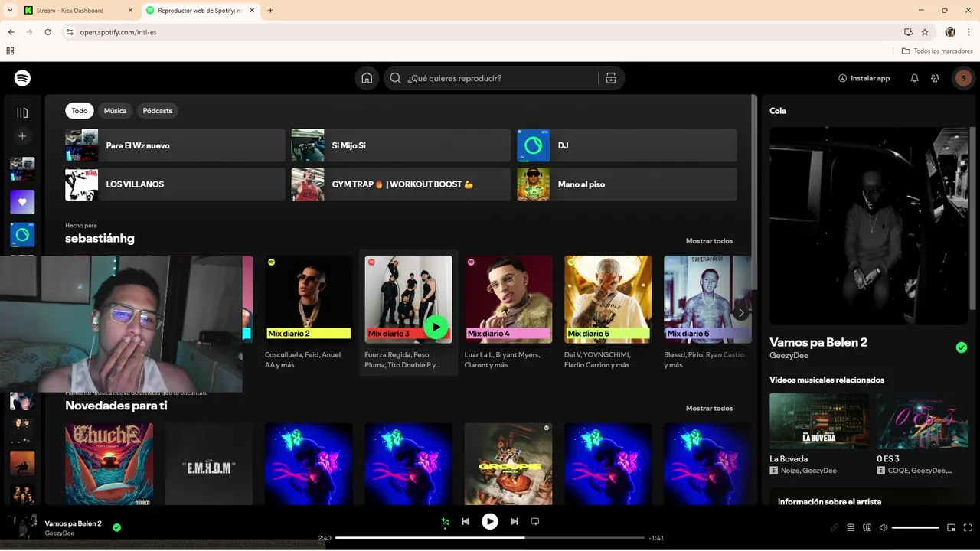Screen dimensions: 980x551
Task: Toggle repeat mode
Action: point(535,522)
